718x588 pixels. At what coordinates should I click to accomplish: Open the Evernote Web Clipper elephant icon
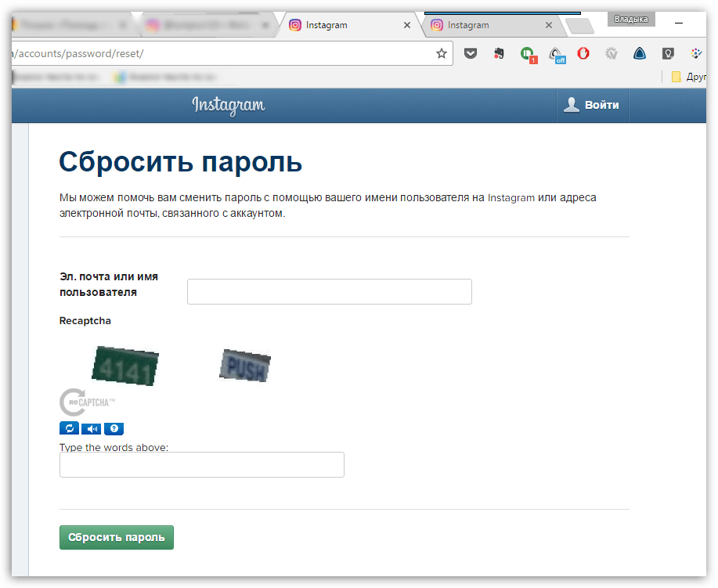[499, 53]
